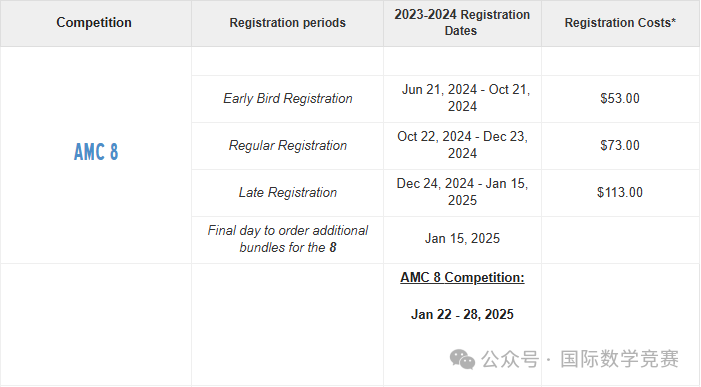Click the 2023-2024 Registration Dates header
The image size is (701, 387).
coord(462,23)
